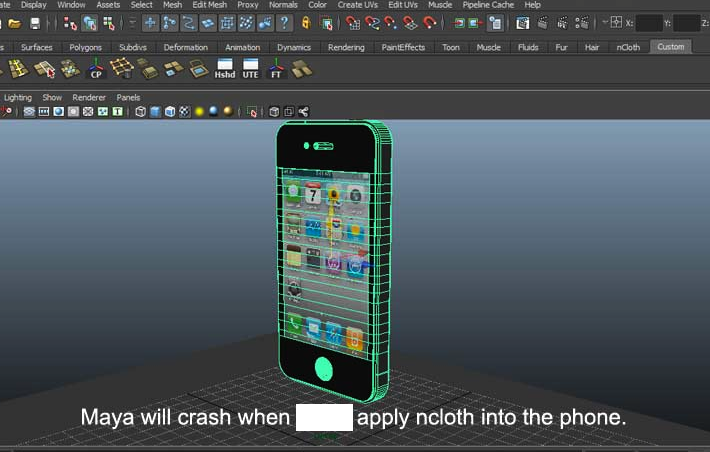Open render settings clapperboard icon
The height and width of the screenshot is (452, 710).
click(x=582, y=23)
